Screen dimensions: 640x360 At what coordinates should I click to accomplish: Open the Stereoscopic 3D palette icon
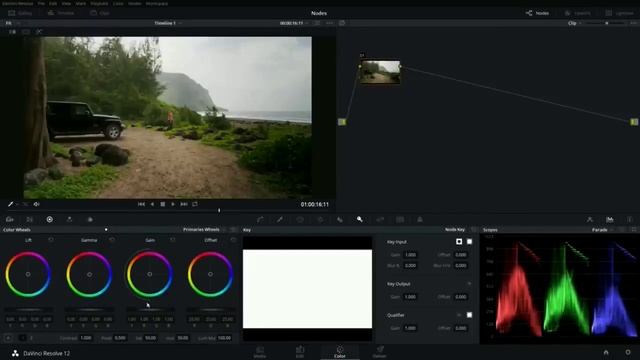(x=400, y=220)
